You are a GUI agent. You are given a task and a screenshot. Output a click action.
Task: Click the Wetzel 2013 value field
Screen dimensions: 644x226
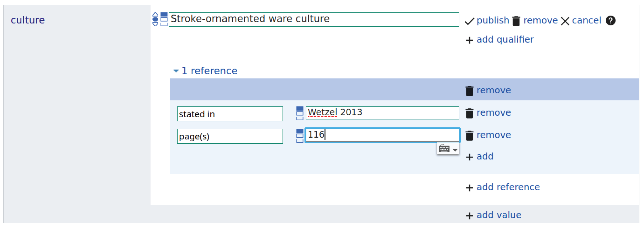382,113
